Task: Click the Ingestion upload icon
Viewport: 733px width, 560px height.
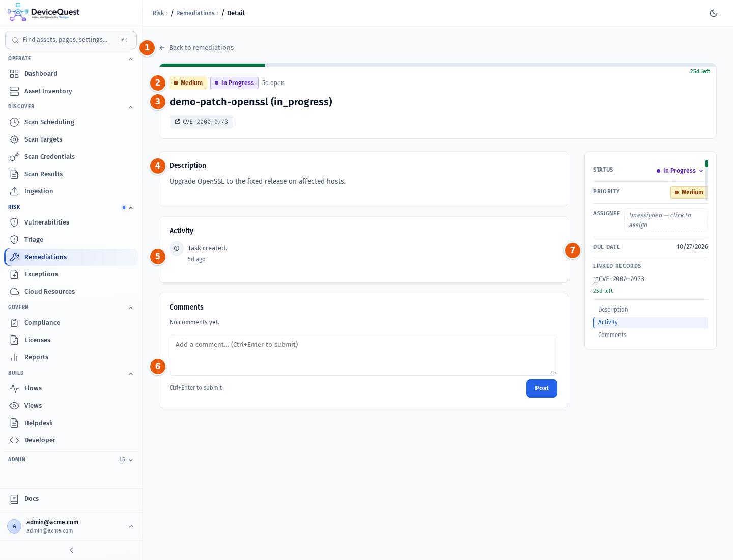Action: click(x=14, y=191)
